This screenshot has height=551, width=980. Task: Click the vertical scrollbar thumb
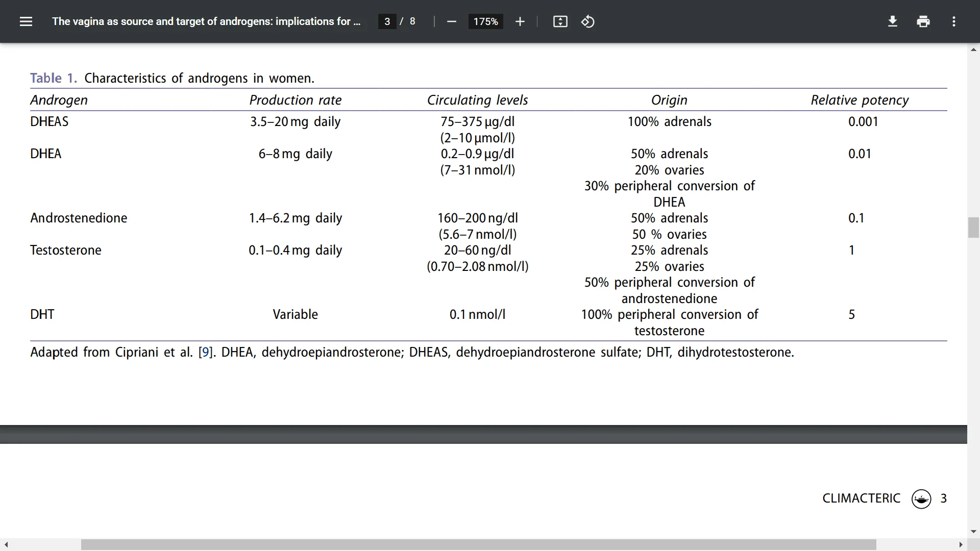pos(973,228)
